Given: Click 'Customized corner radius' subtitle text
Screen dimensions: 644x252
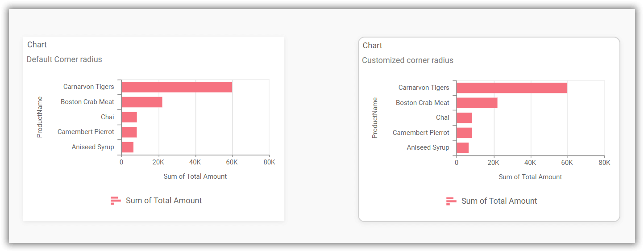Looking at the screenshot, I should tap(407, 60).
